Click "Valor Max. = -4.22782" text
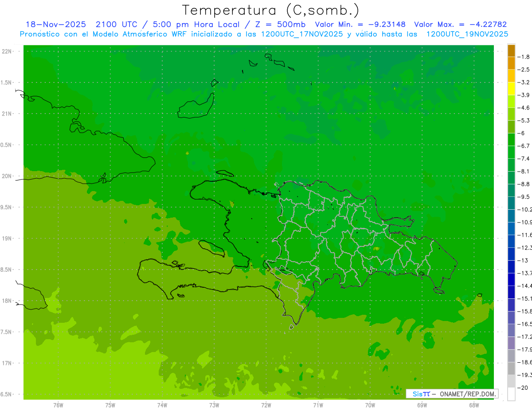Screen dimensions: 532x411 [460, 24]
